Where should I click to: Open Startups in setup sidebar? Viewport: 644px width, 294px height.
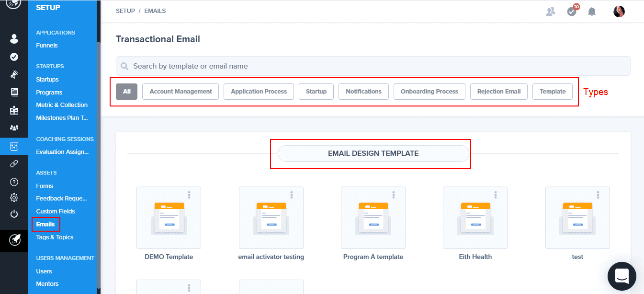(47, 80)
